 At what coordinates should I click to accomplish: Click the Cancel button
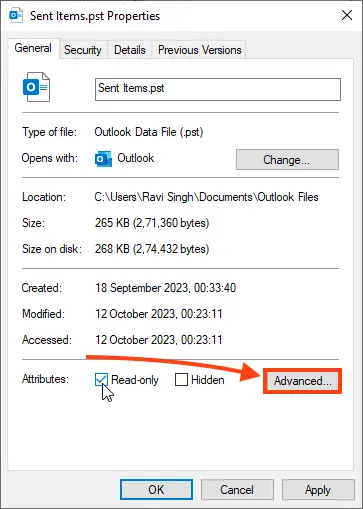[x=237, y=490]
